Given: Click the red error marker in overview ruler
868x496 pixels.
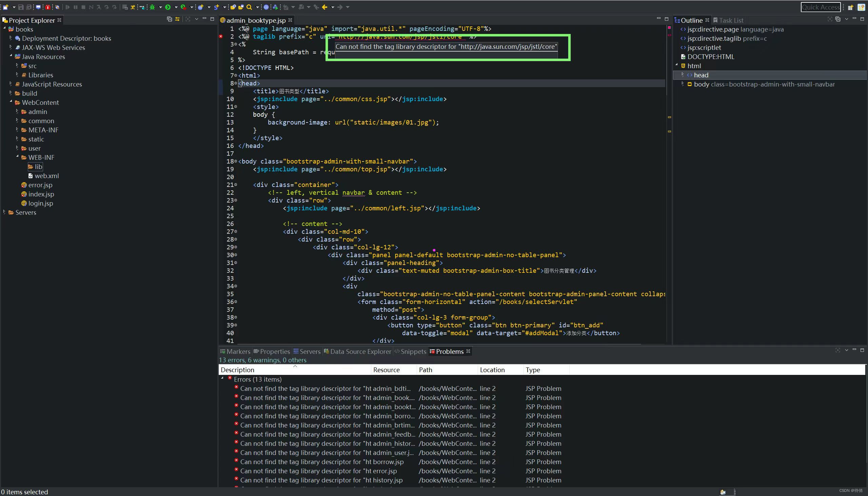Looking at the screenshot, I should (669, 35).
